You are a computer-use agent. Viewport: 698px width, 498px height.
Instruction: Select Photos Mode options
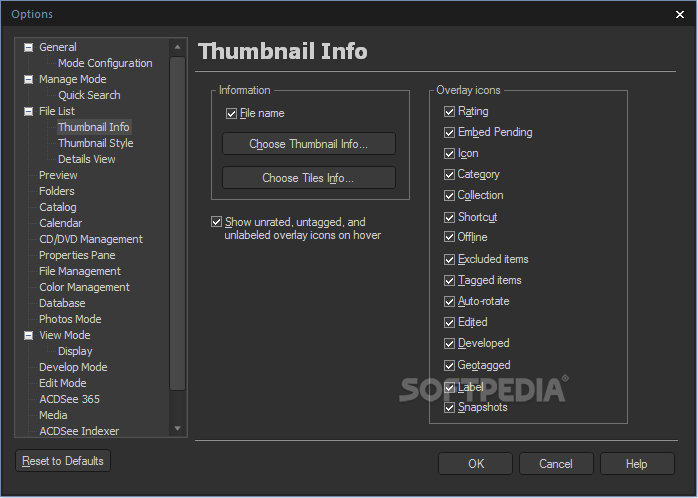click(70, 320)
